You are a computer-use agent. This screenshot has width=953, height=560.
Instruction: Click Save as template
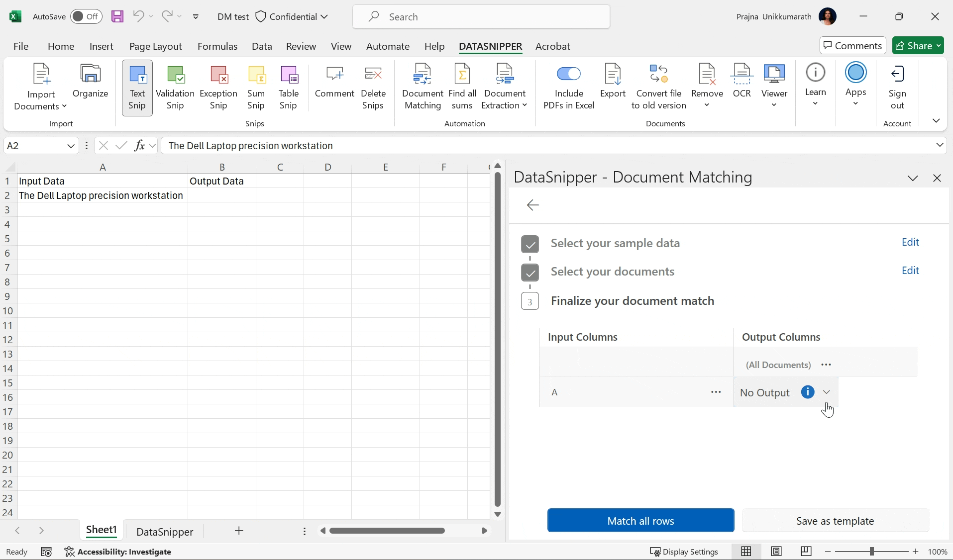pos(835,520)
